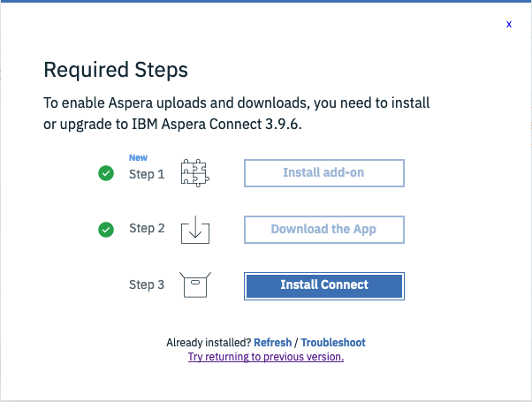Click the Step 3 label
The width and height of the screenshot is (532, 402).
point(147,284)
